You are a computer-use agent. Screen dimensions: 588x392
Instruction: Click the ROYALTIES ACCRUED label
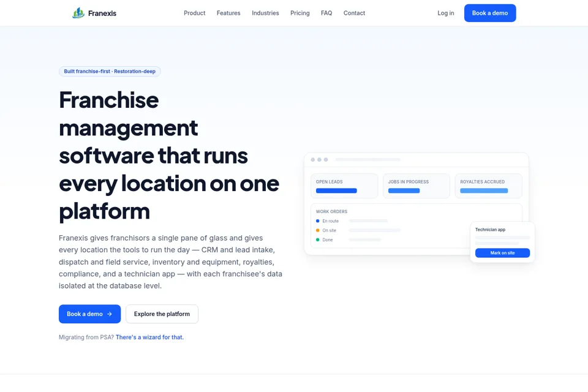point(482,181)
